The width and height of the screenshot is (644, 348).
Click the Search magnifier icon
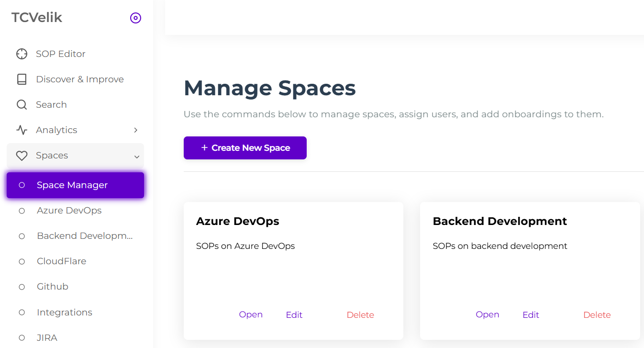click(x=22, y=105)
